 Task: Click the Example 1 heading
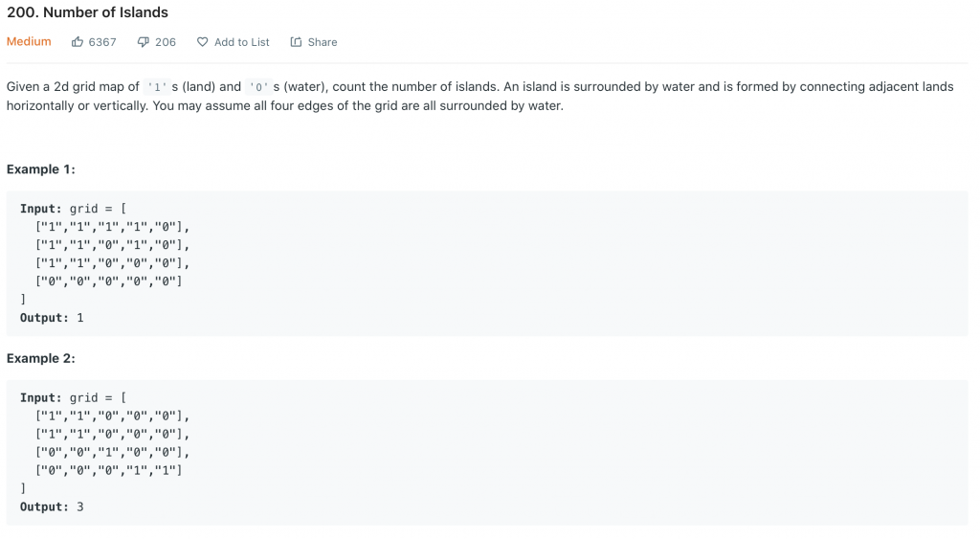tap(40, 169)
